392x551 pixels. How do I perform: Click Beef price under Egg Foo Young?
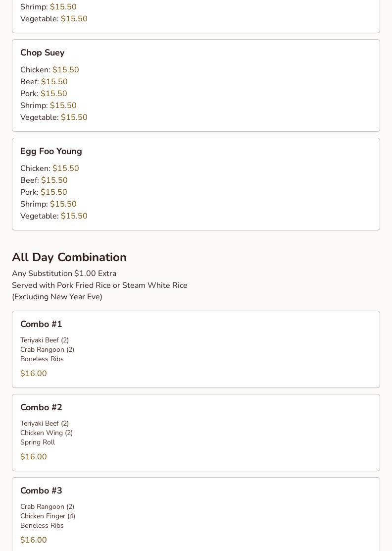54,180
